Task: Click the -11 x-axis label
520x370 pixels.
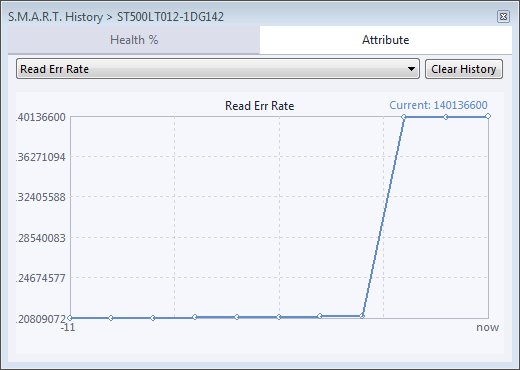Action: pos(68,328)
